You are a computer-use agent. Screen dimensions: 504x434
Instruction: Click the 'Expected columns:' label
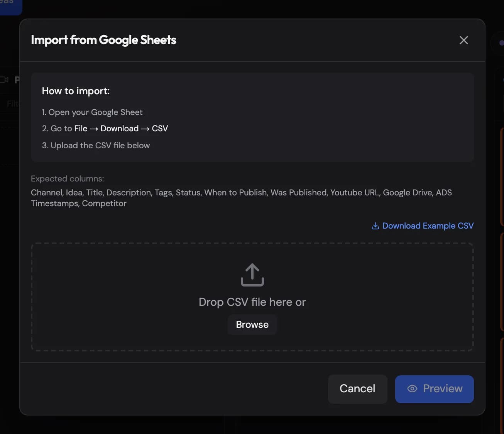tap(67, 179)
